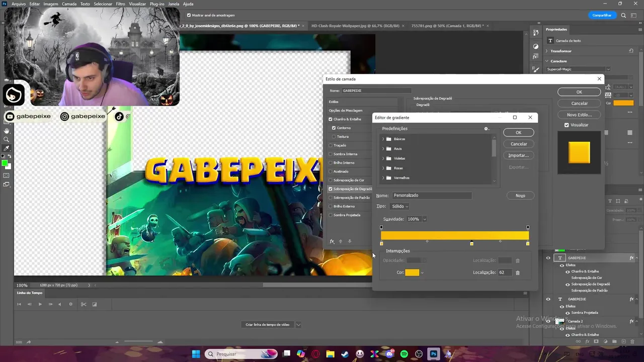Click the timeline scissors split icon

point(84,304)
